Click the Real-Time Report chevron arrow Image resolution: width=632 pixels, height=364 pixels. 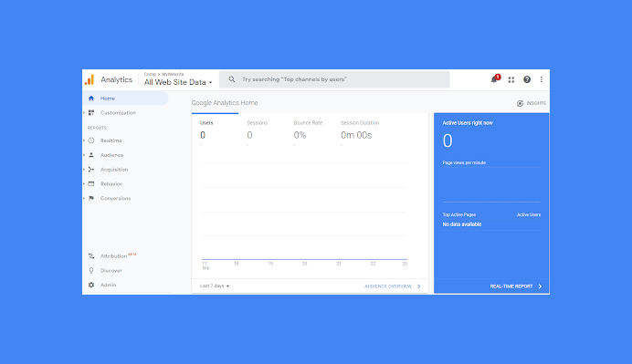click(x=540, y=286)
